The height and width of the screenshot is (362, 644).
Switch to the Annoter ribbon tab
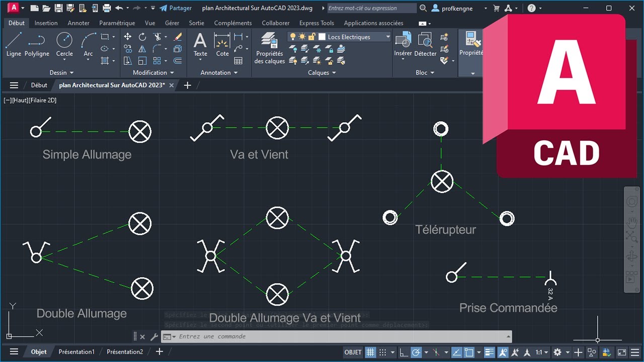click(78, 23)
